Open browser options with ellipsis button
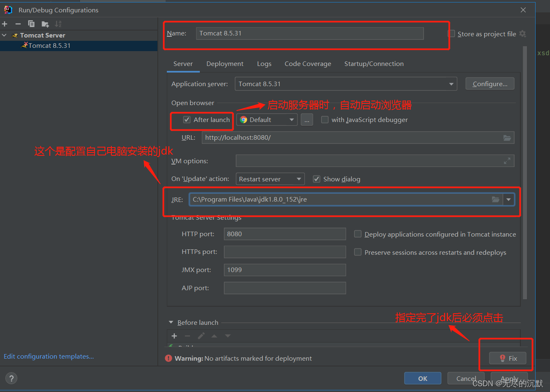Image resolution: width=550 pixels, height=392 pixels. (x=307, y=120)
